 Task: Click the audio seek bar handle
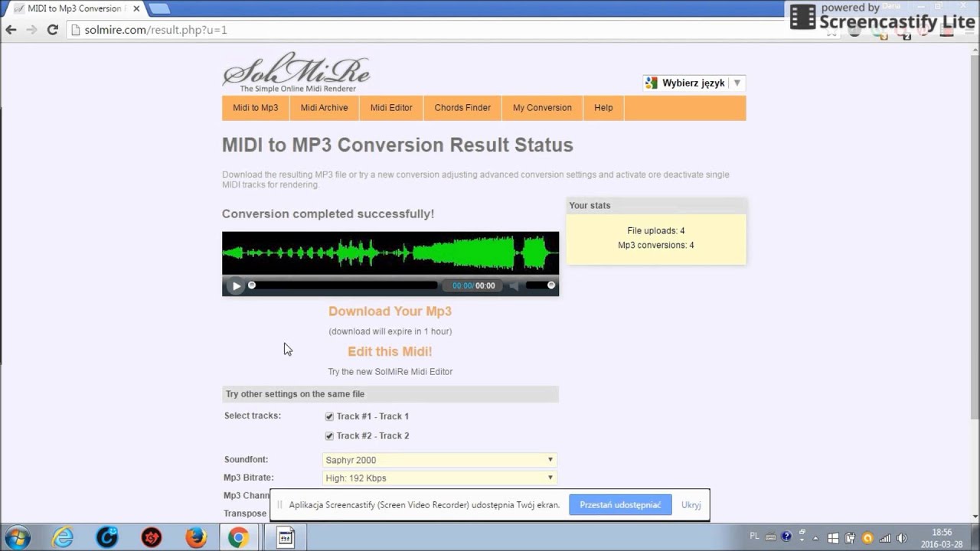click(x=251, y=285)
